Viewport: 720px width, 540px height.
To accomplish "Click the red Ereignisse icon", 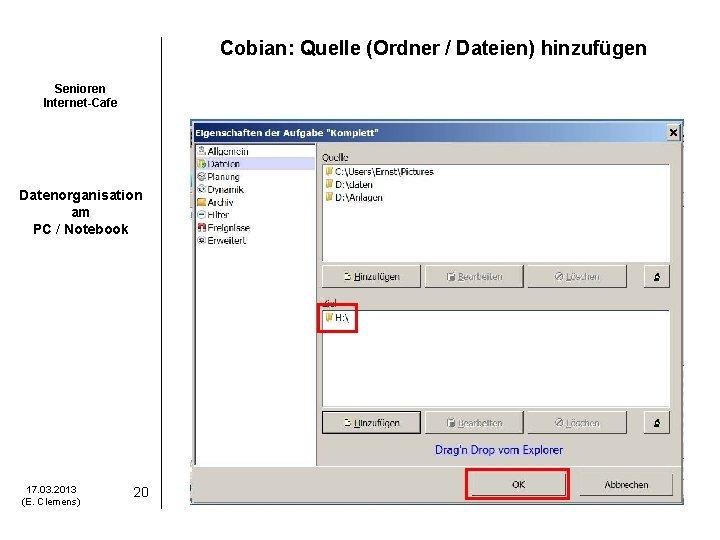I will pos(201,227).
